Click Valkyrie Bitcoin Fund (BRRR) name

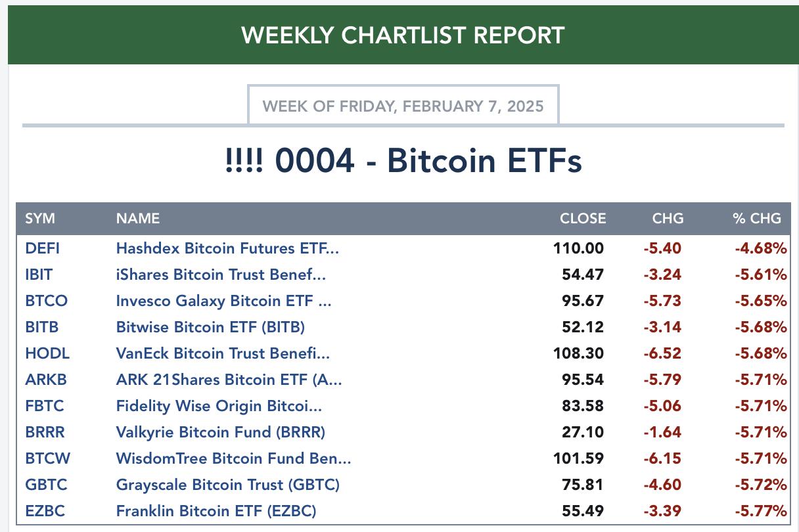(x=221, y=432)
